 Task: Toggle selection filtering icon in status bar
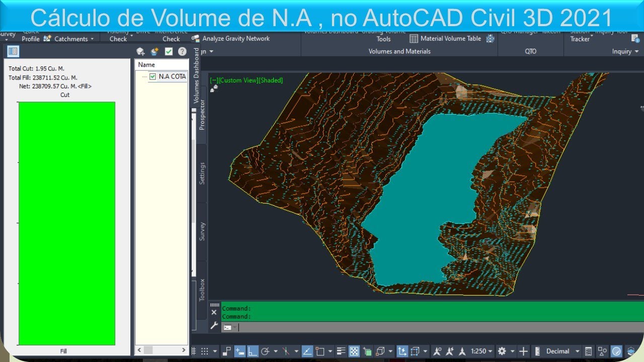[x=415, y=351]
